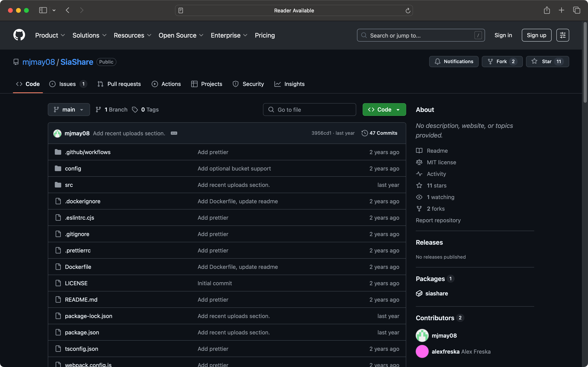Click the Search or jump to field
This screenshot has height=367, width=588.
(421, 35)
